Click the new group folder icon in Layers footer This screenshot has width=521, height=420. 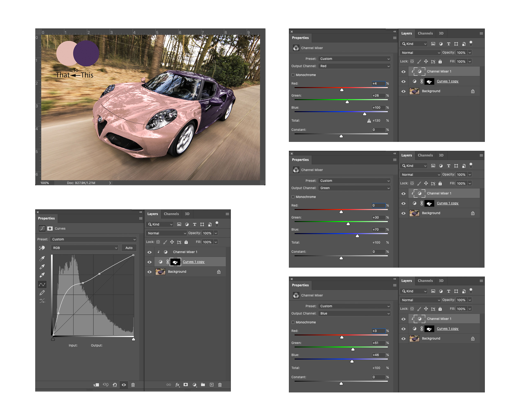click(203, 385)
